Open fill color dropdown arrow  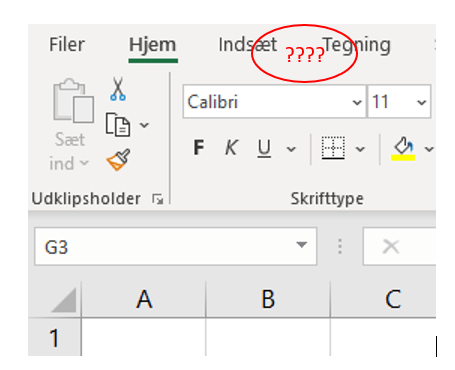[x=429, y=149]
